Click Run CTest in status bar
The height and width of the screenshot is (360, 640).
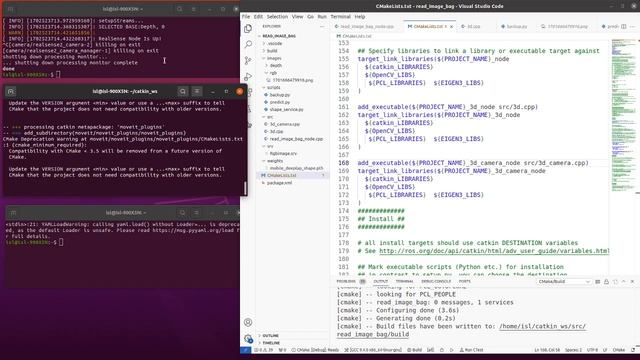point(471,350)
